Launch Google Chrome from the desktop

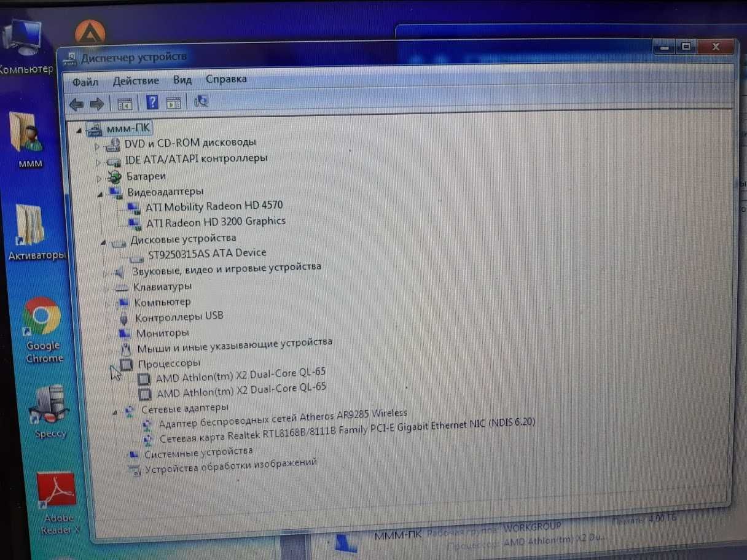(42, 330)
